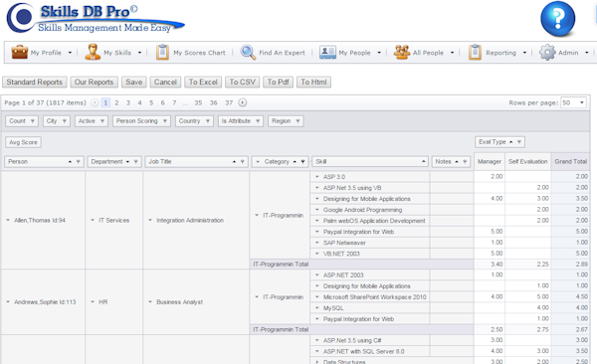Go to previous page arrow icon

(95, 102)
